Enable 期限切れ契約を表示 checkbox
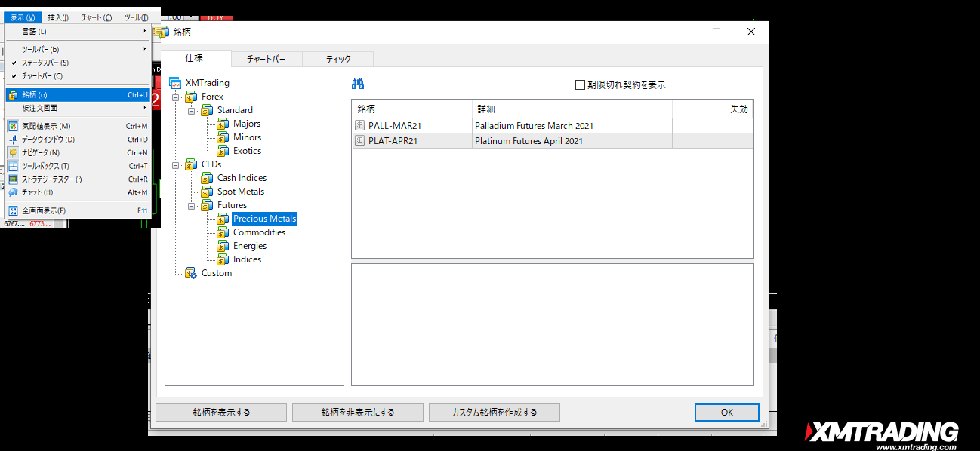 (x=580, y=85)
